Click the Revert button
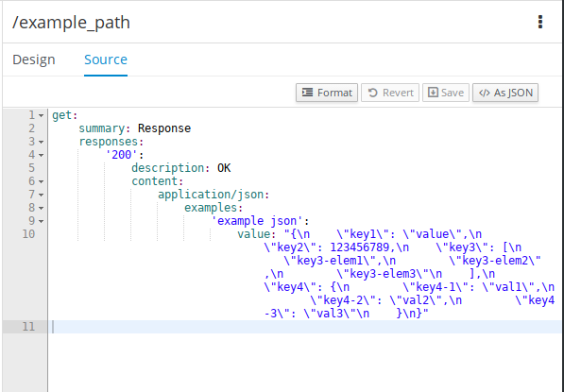Screen dimensions: 564x392 (390, 93)
